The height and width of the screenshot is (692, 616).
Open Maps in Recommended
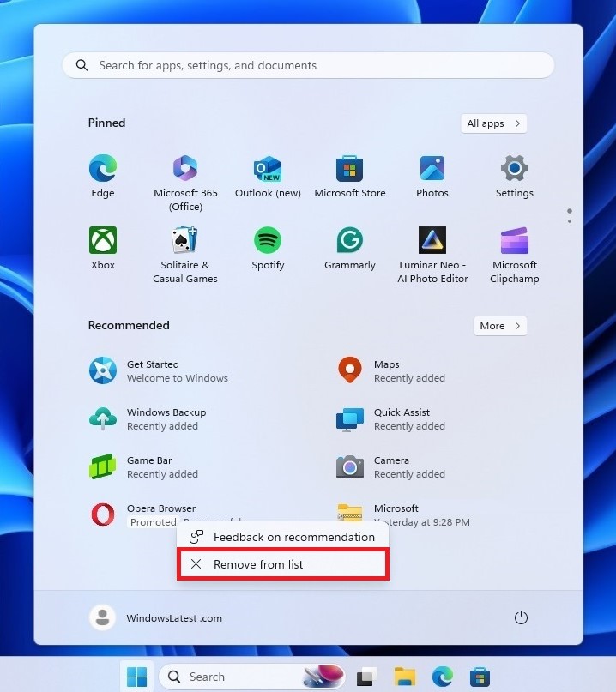391,370
